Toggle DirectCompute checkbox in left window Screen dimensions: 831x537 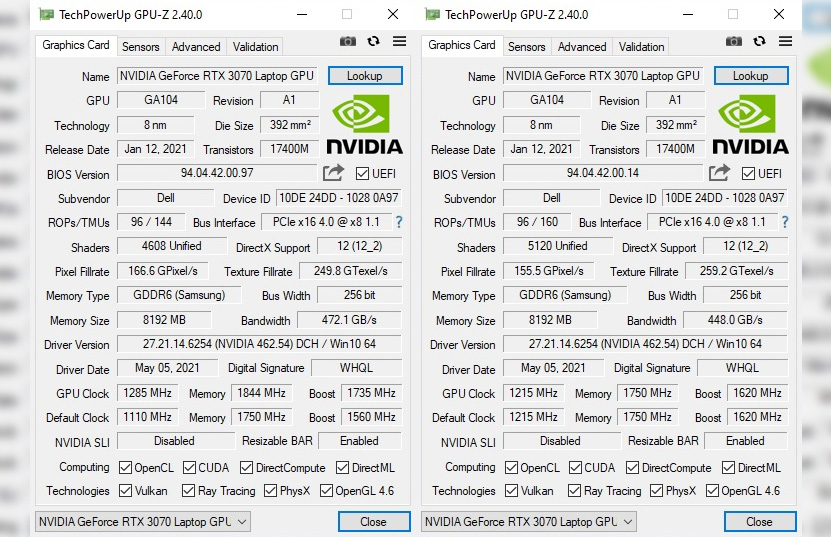246,468
